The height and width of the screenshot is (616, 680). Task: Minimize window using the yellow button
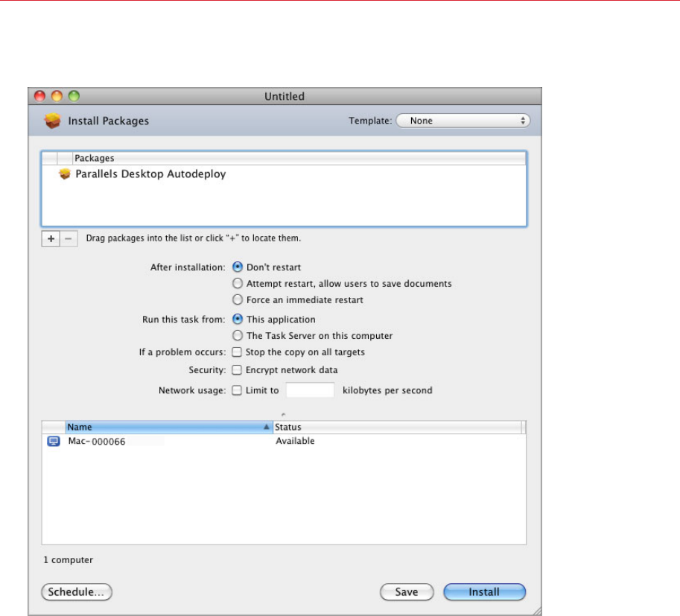pos(57,96)
